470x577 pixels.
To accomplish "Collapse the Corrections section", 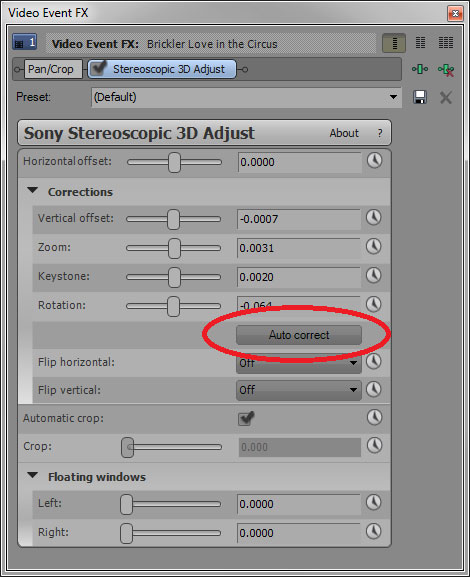I will click(x=33, y=191).
